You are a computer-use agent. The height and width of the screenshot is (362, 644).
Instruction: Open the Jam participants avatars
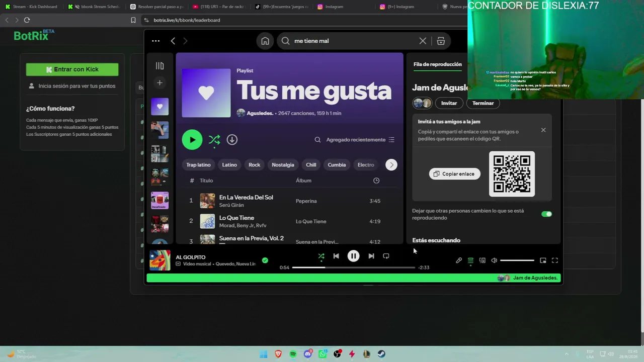pyautogui.click(x=422, y=103)
